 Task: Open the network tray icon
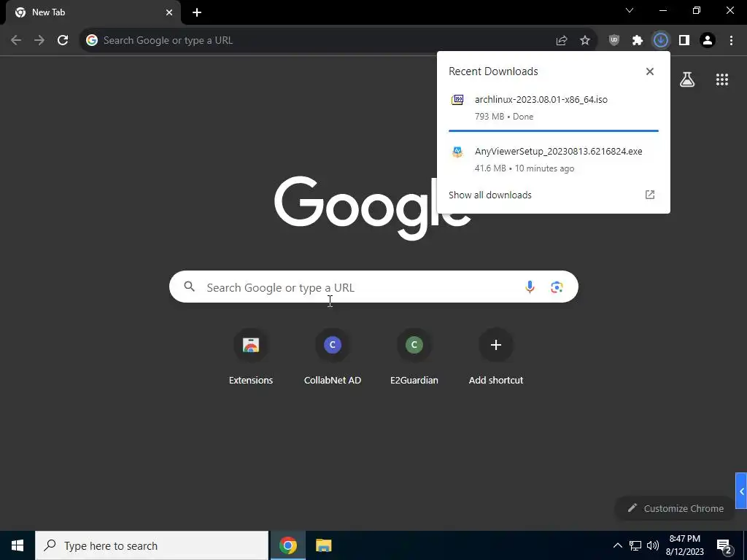point(635,545)
